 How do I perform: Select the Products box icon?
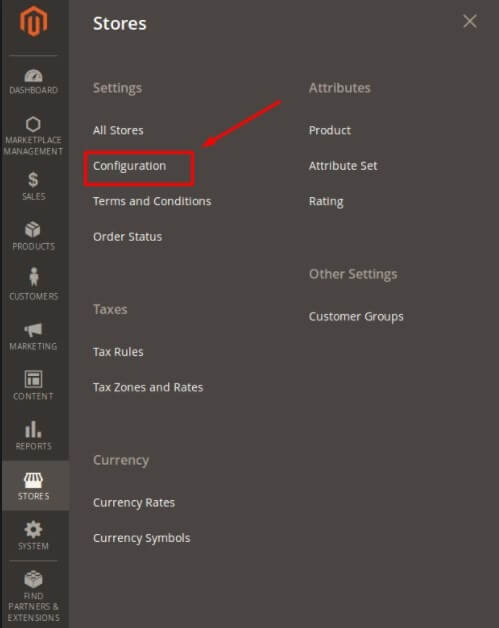click(33, 229)
